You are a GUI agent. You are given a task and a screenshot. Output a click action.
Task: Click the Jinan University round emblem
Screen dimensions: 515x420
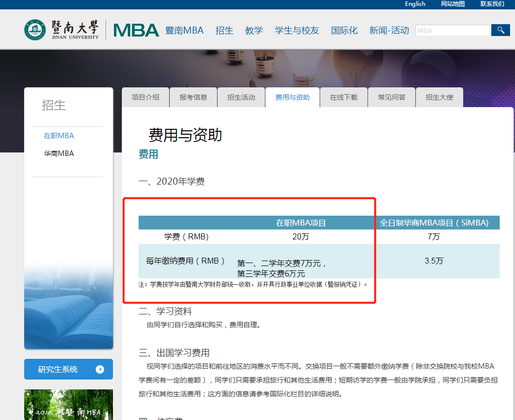[35, 30]
